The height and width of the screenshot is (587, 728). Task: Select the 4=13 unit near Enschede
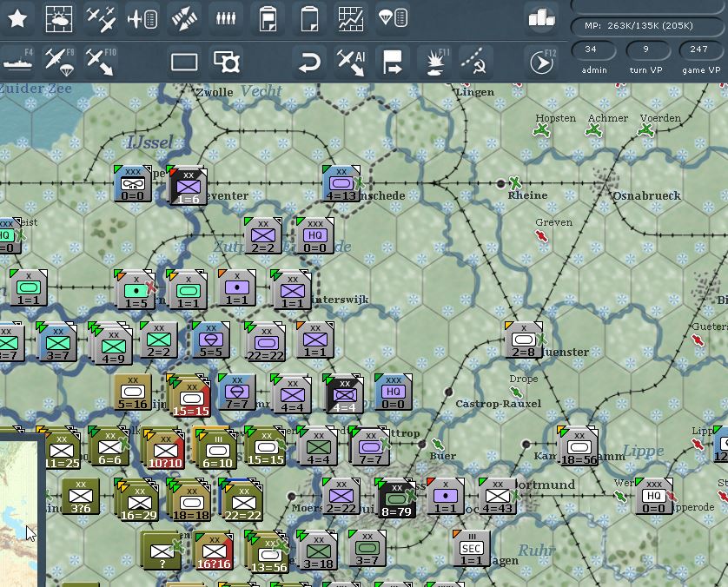click(341, 184)
